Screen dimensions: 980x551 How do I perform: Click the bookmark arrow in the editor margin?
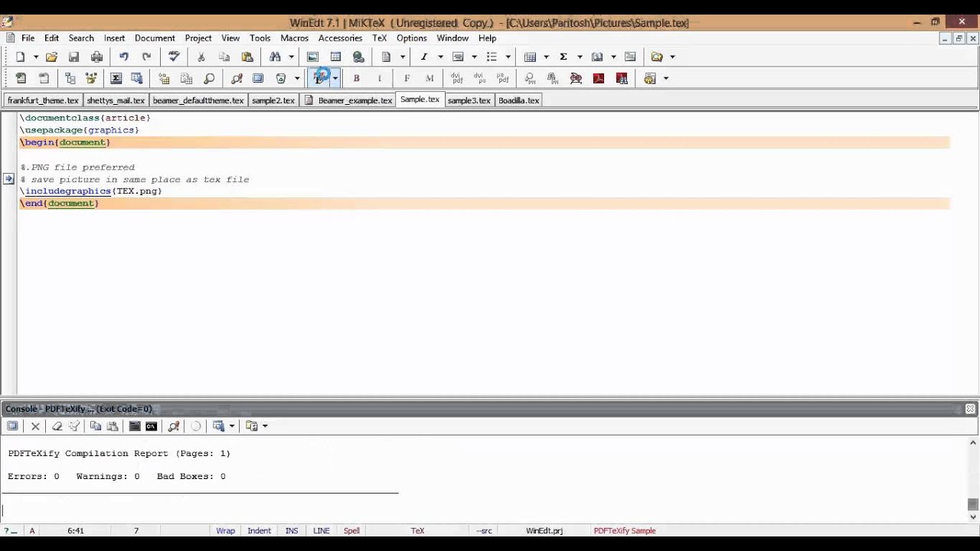tap(8, 179)
